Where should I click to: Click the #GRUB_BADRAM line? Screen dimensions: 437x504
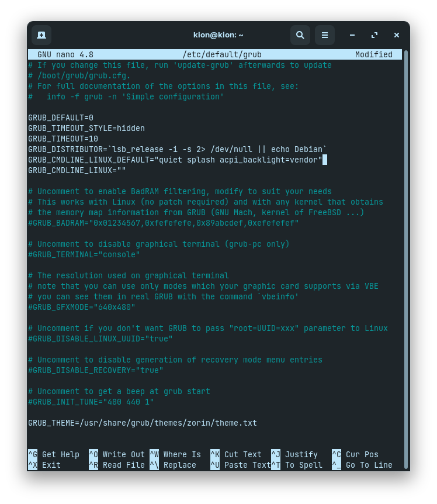tap(164, 223)
